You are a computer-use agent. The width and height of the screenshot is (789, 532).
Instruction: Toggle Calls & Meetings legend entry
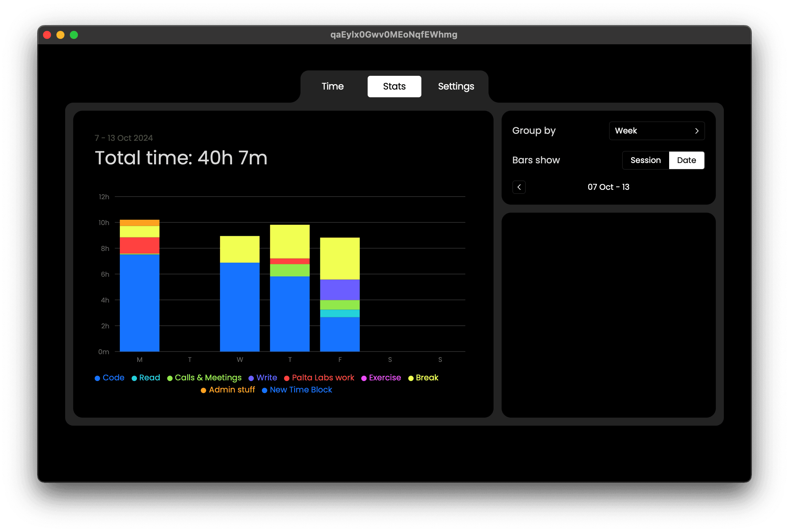(208, 378)
